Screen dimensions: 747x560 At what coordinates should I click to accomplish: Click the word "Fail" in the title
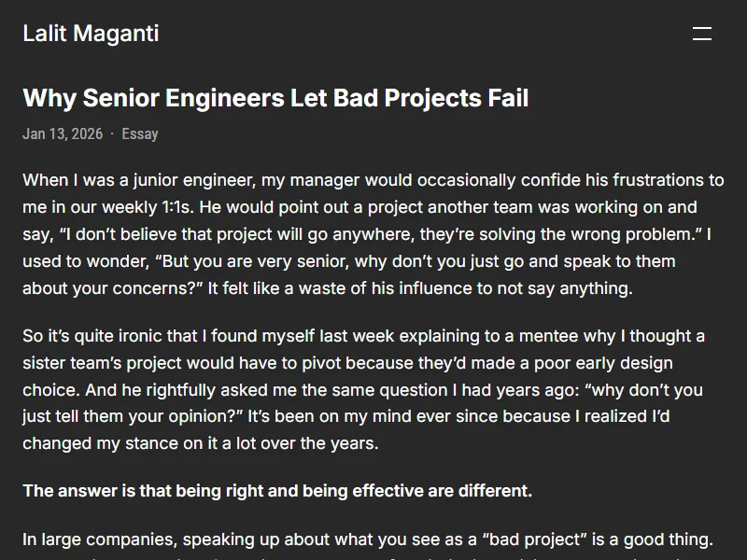[x=508, y=98]
